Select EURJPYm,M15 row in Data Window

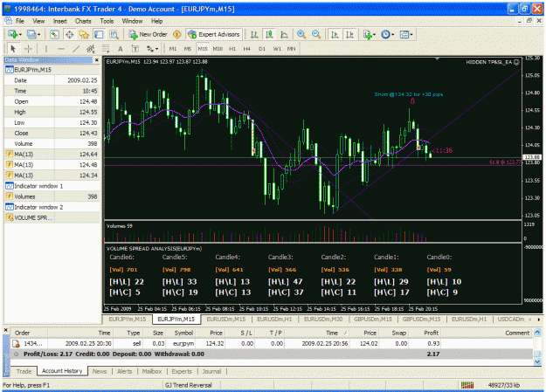[x=52, y=70]
